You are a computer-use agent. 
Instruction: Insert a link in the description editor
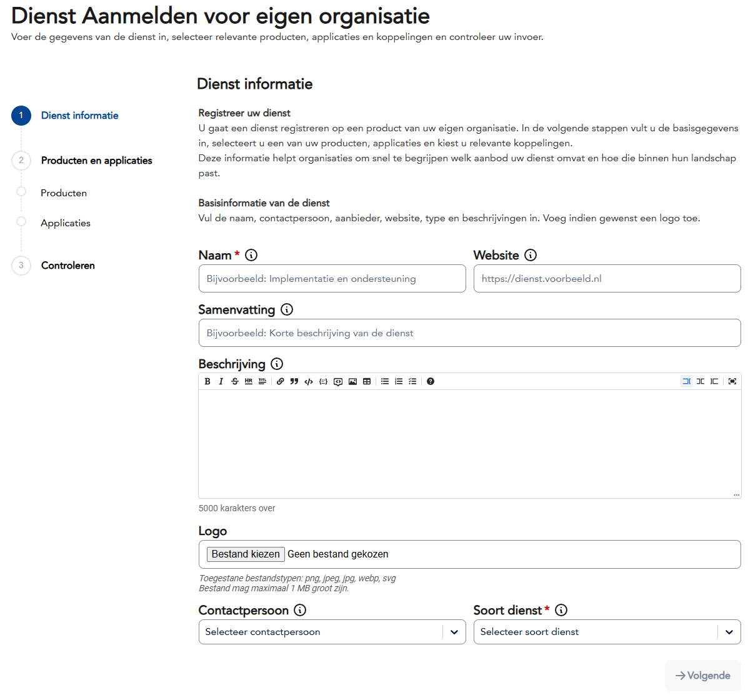click(281, 381)
